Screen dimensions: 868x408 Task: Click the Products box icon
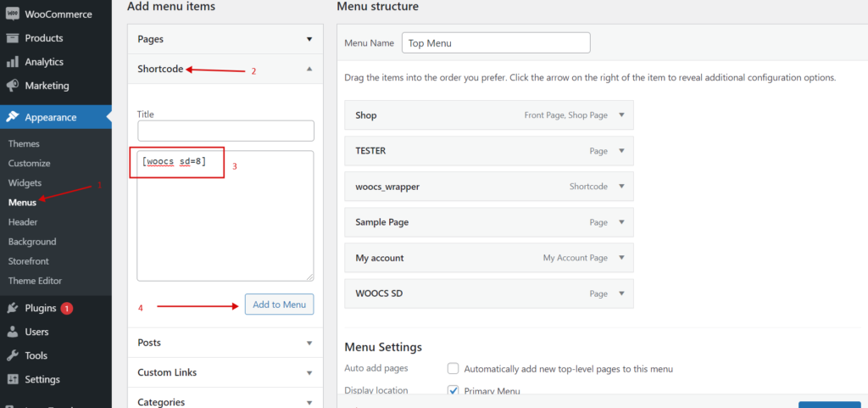[x=13, y=38]
